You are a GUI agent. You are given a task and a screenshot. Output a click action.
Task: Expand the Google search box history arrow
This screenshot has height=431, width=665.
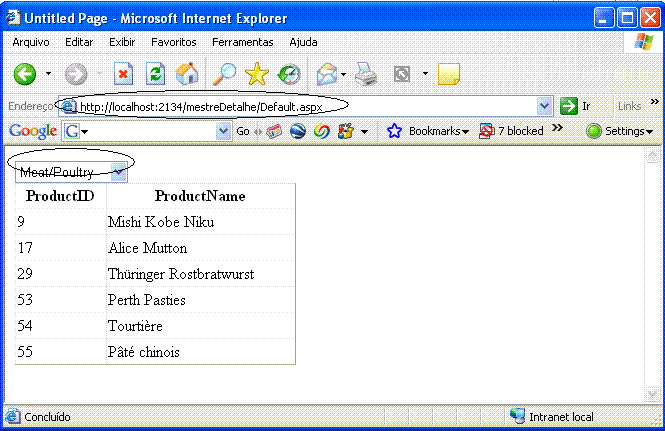point(223,131)
